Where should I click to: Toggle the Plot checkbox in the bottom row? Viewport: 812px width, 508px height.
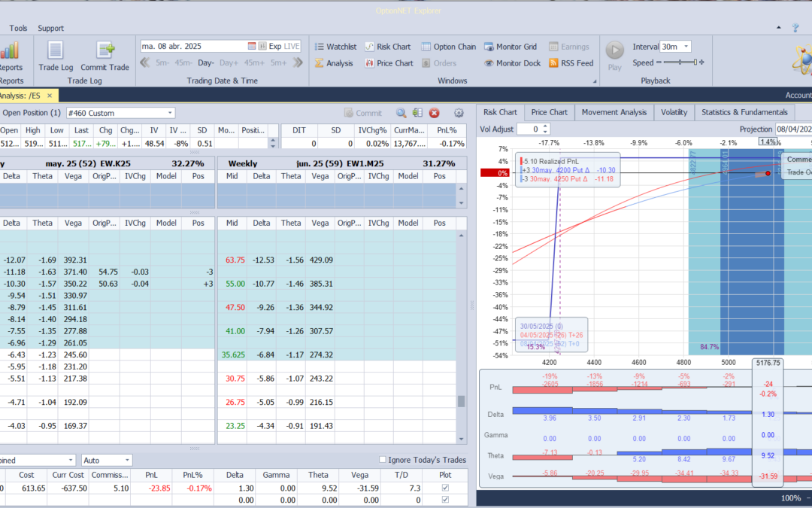point(445,500)
